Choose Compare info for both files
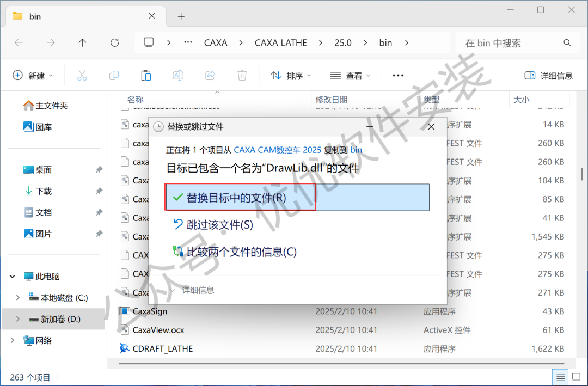 pyautogui.click(x=235, y=252)
